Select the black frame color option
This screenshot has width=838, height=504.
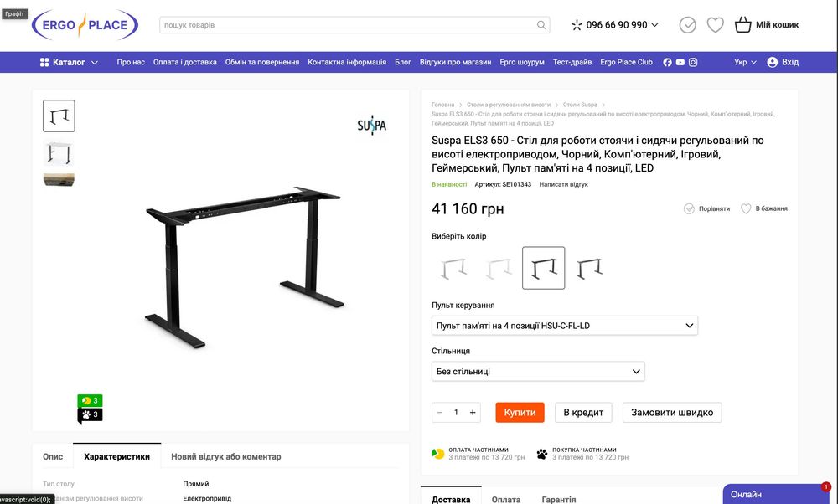click(x=543, y=268)
